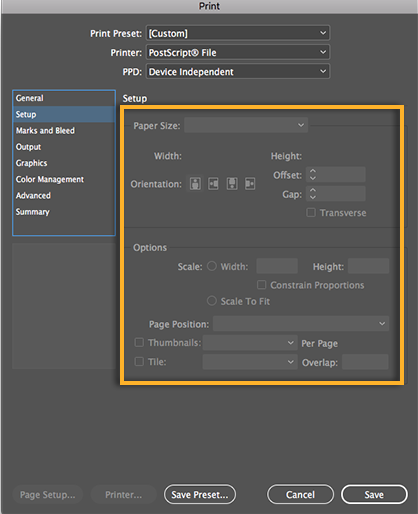This screenshot has width=418, height=514.
Task: Tick the Thumbnails checkbox
Action: [x=139, y=342]
